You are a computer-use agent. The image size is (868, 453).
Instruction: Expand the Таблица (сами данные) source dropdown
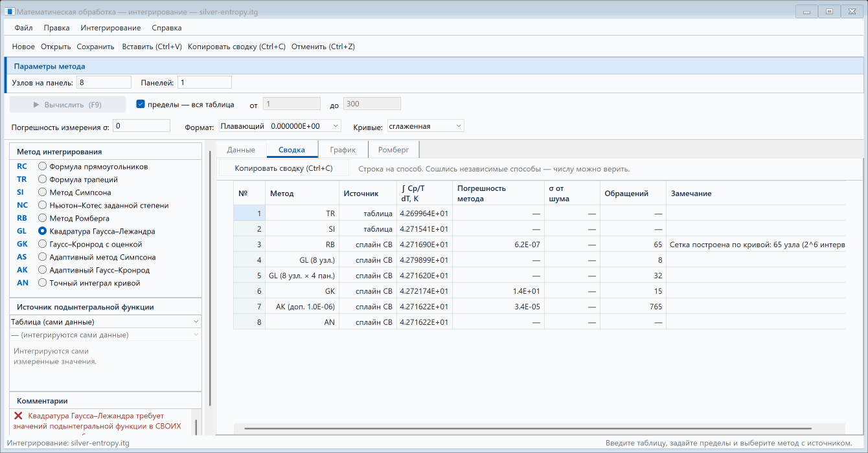[x=106, y=322]
